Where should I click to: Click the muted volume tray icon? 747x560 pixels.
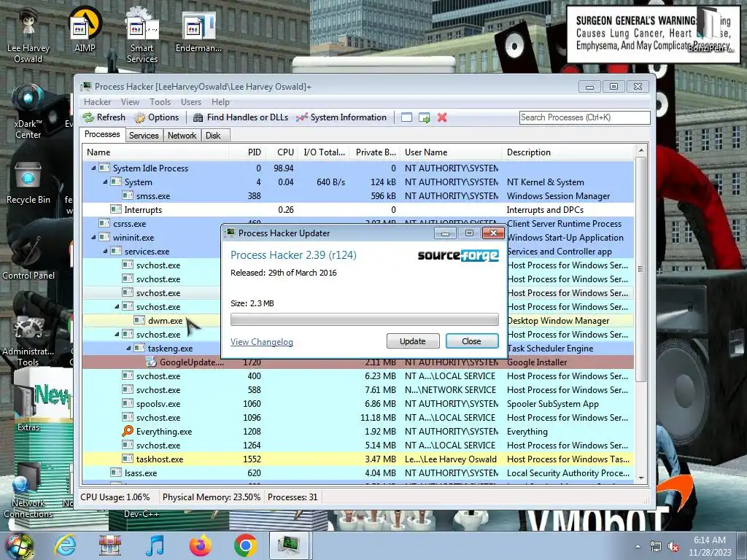[x=673, y=546]
